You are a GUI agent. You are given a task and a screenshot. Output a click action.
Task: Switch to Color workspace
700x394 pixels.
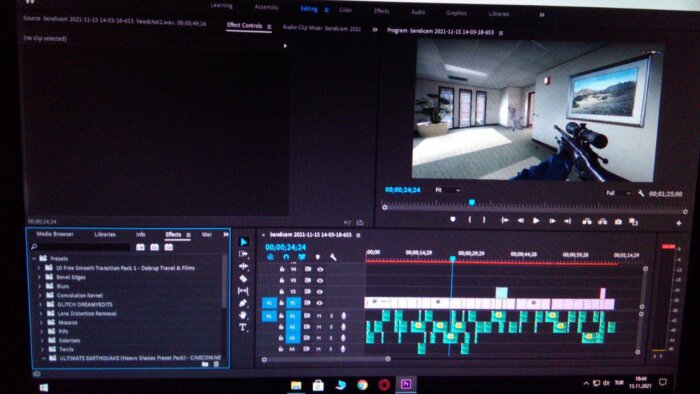tap(346, 10)
